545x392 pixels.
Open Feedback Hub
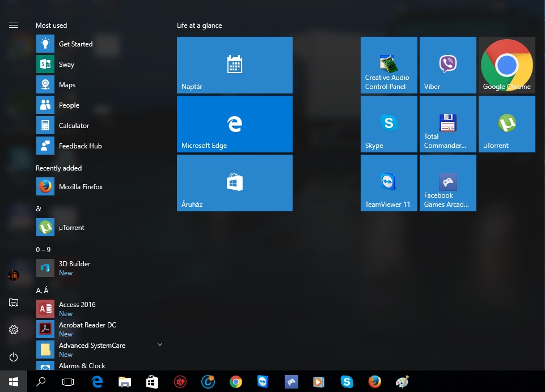(x=99, y=146)
